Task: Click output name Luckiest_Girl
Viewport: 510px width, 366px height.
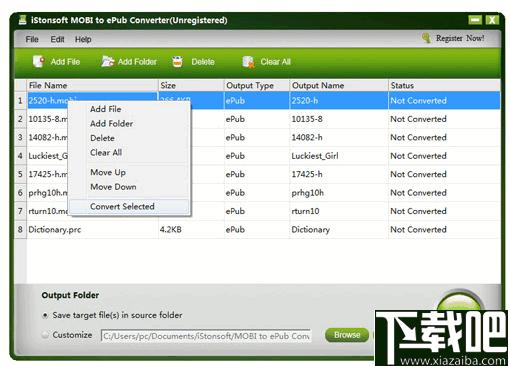Action: 315,156
